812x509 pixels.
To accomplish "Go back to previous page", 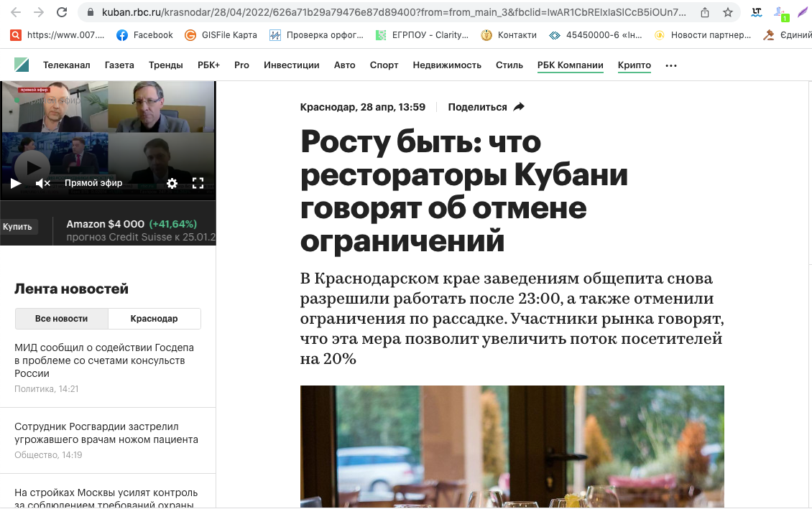I will click(x=16, y=12).
